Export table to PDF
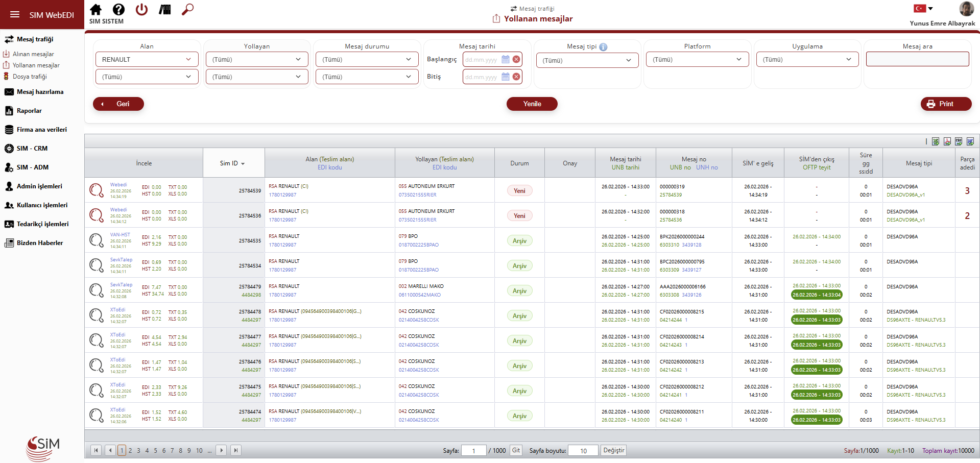 click(947, 141)
